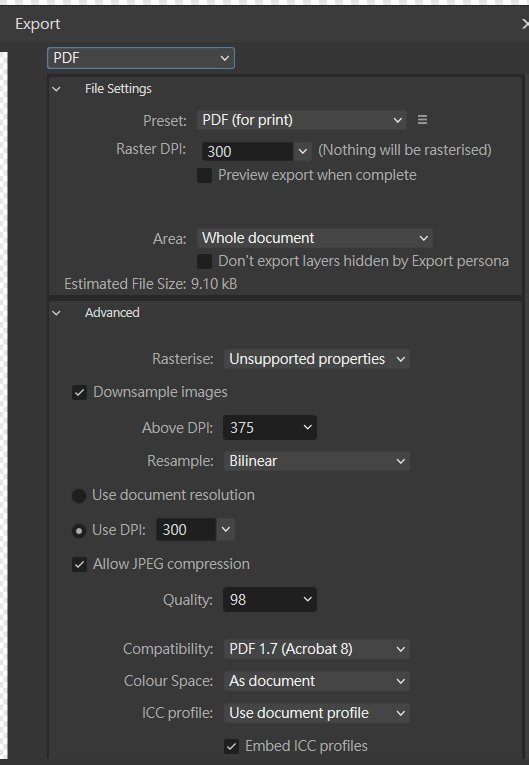Open the Quality 98 dropdown
Image resolution: width=529 pixels, height=765 pixels.
(270, 600)
